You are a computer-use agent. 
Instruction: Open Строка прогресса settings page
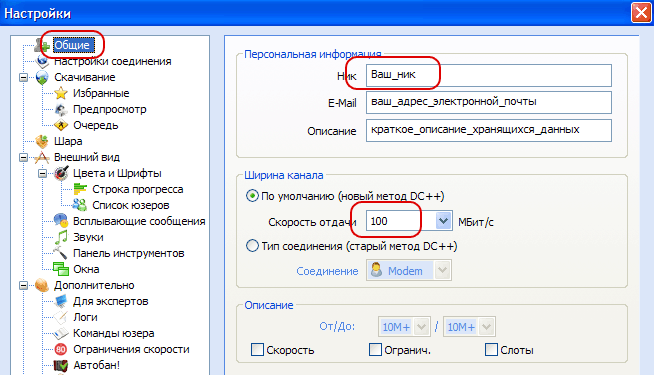(x=138, y=189)
